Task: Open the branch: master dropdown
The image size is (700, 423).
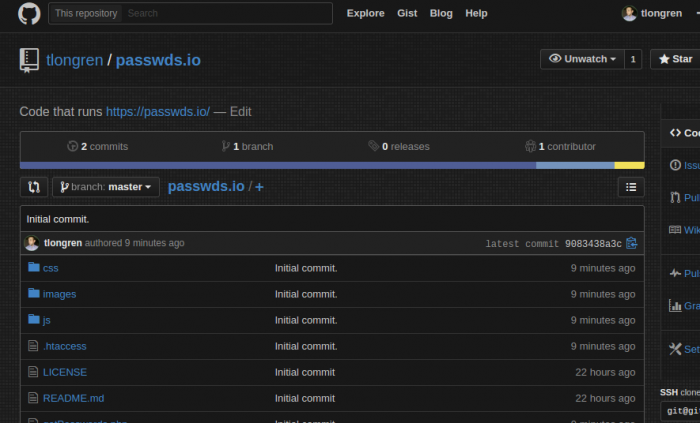Action: [106, 187]
